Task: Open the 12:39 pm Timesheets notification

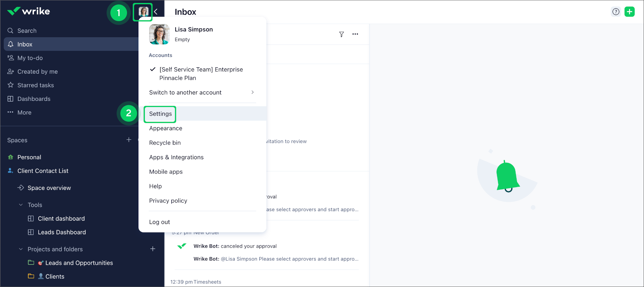Action: pos(196,282)
